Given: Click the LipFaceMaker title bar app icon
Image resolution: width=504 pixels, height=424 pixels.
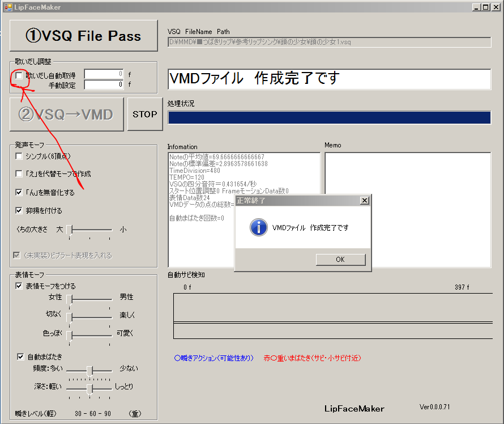Looking at the screenshot, I should (8, 7).
